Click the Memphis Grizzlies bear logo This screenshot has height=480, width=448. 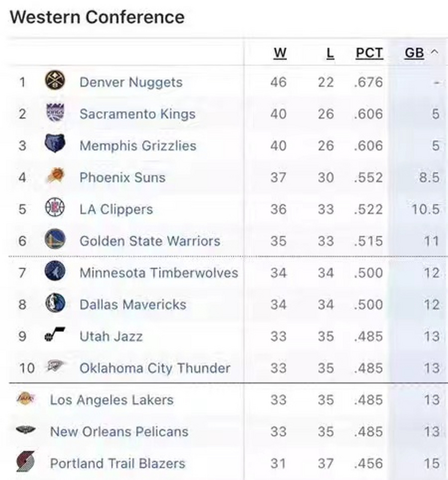pyautogui.click(x=55, y=144)
